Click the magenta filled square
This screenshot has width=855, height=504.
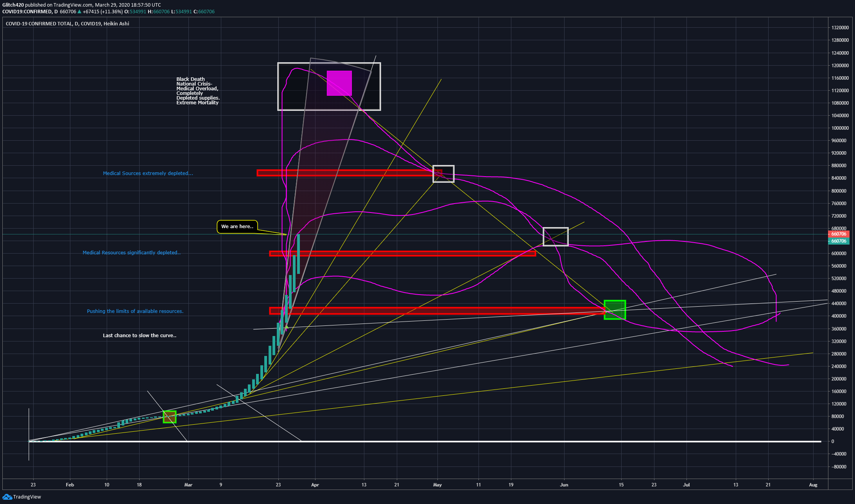[x=339, y=83]
